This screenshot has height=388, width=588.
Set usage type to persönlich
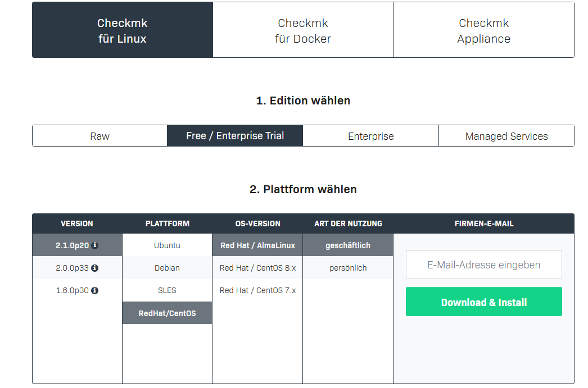click(348, 268)
